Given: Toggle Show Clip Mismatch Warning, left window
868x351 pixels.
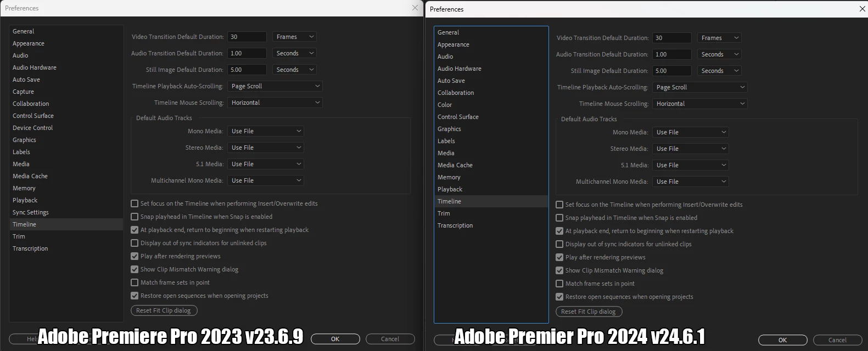Looking at the screenshot, I should click(135, 269).
